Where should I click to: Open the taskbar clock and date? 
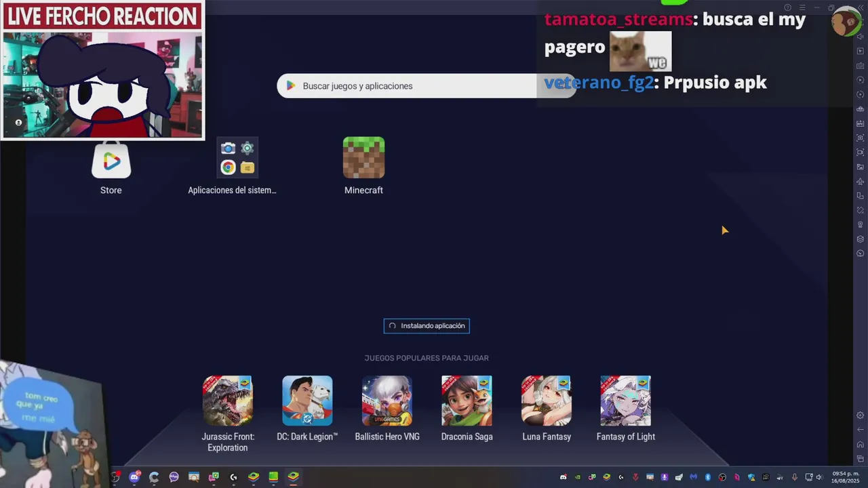845,477
